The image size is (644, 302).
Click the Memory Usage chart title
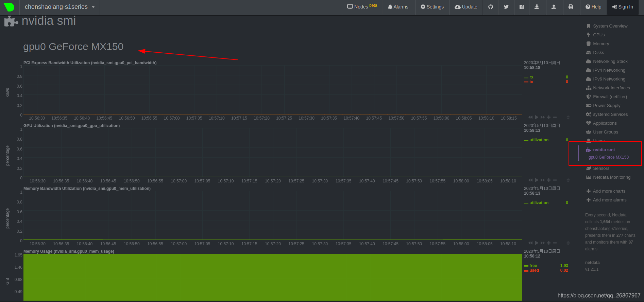coord(69,251)
